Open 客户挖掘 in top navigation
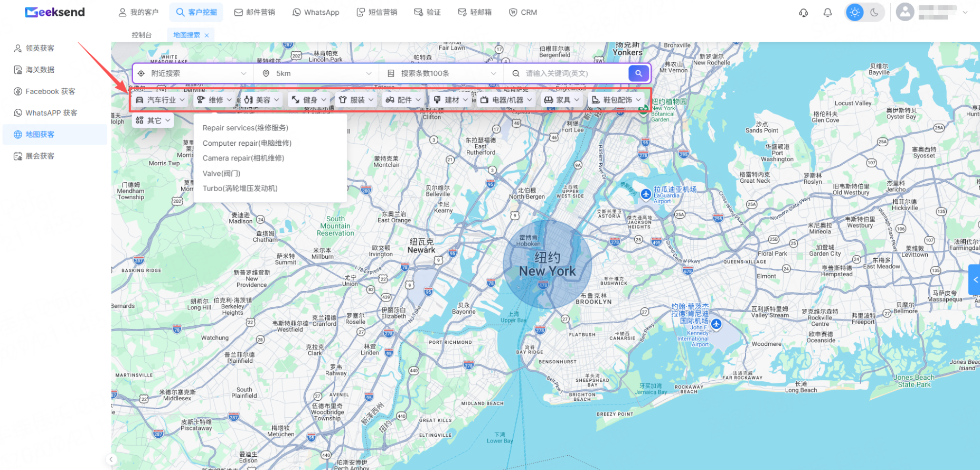The image size is (980, 470). [x=196, y=12]
